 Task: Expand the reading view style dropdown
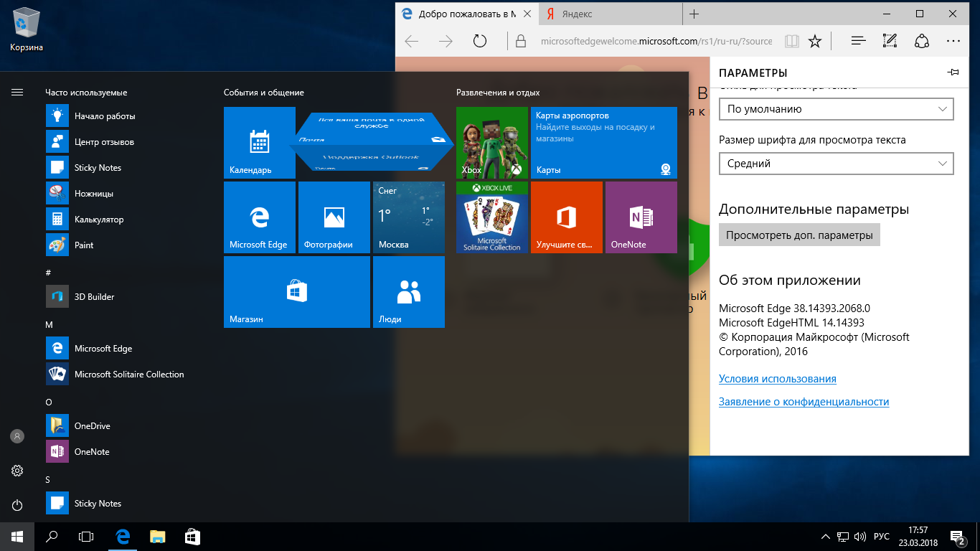click(x=836, y=109)
